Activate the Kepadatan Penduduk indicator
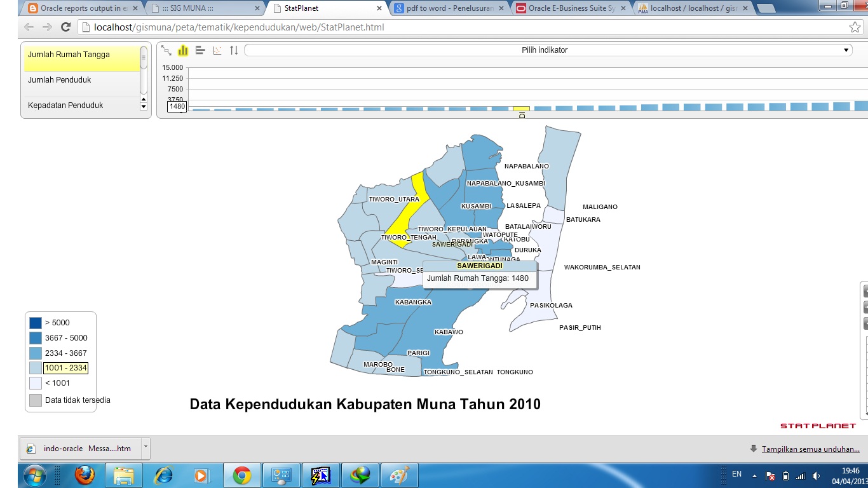 [x=64, y=105]
